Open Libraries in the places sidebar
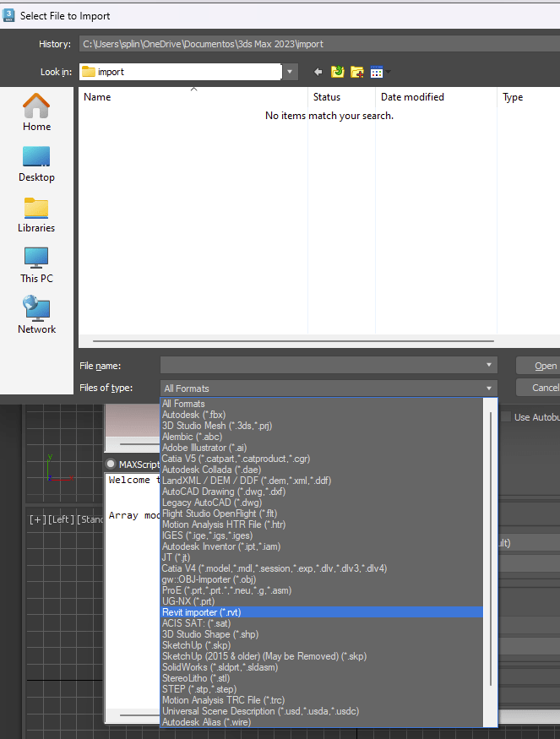 coord(36,215)
